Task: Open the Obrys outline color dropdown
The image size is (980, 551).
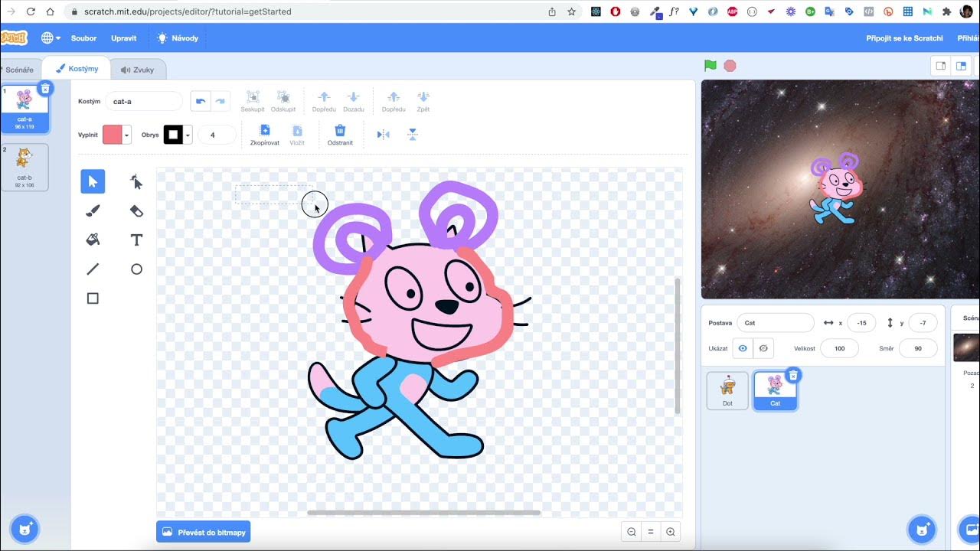Action: (x=188, y=135)
